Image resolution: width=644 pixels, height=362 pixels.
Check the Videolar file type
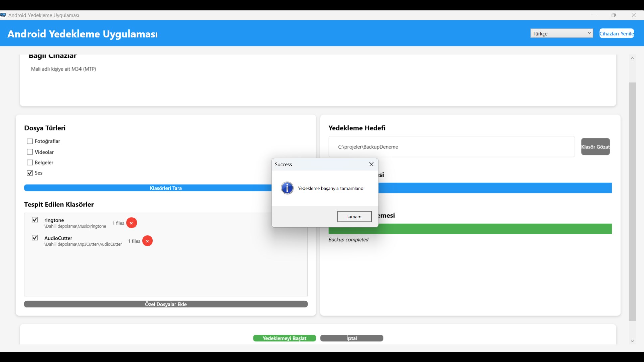pos(30,152)
